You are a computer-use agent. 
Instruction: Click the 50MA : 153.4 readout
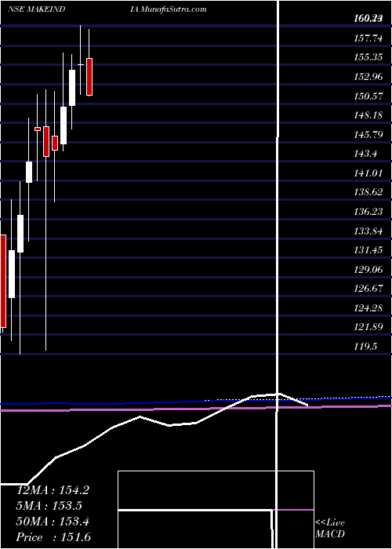tap(53, 522)
